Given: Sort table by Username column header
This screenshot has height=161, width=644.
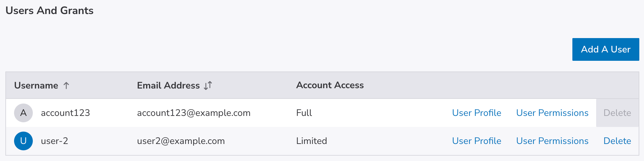Looking at the screenshot, I should [x=36, y=86].
